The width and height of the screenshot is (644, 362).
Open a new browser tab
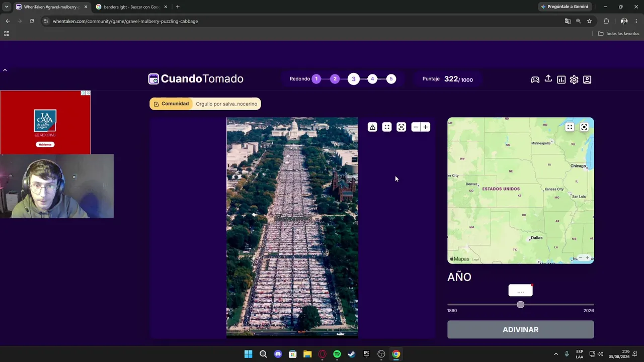[x=178, y=7]
